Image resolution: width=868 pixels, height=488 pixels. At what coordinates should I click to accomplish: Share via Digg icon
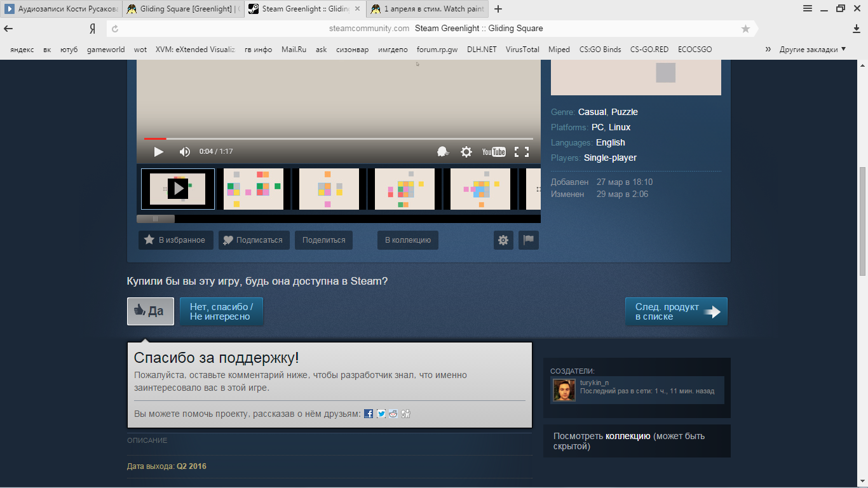(406, 414)
